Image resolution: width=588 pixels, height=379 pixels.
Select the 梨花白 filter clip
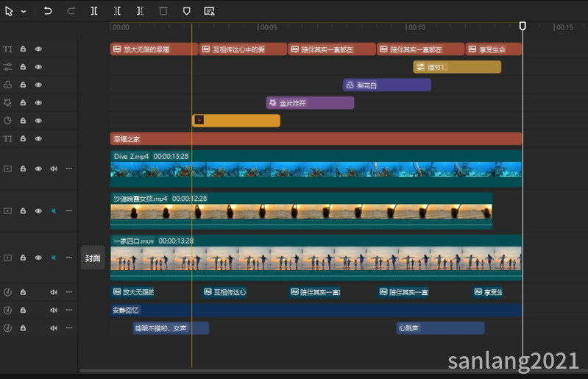click(x=387, y=85)
